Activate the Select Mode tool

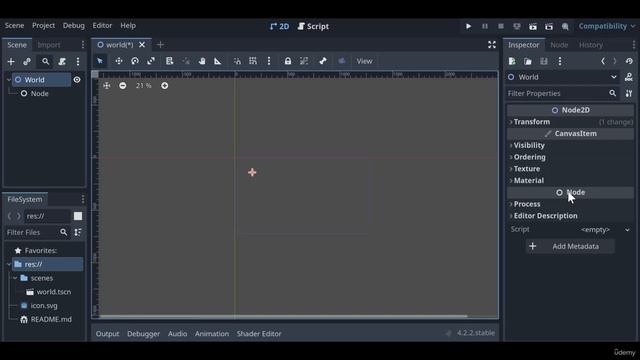(x=100, y=61)
